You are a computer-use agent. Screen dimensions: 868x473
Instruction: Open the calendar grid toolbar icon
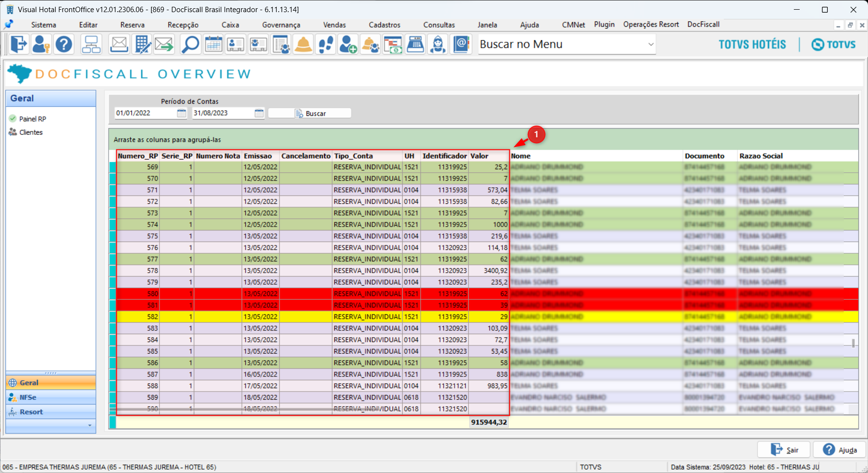[x=213, y=45]
